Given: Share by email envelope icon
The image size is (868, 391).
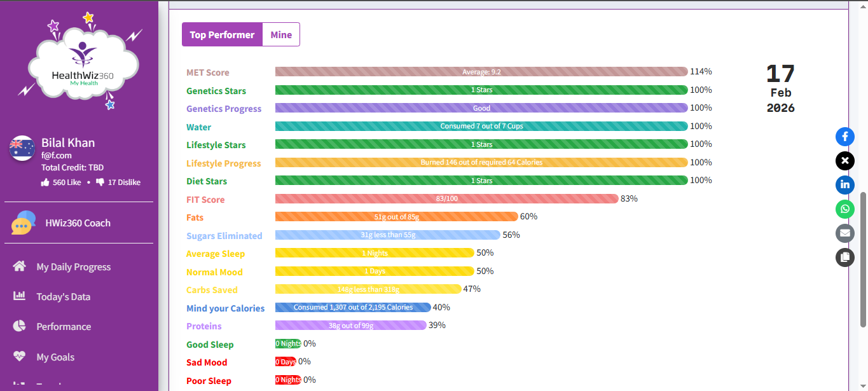Looking at the screenshot, I should [844, 233].
